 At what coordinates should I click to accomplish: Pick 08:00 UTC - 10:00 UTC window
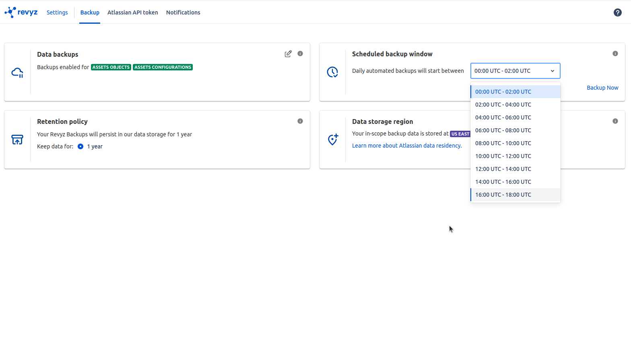[503, 143]
